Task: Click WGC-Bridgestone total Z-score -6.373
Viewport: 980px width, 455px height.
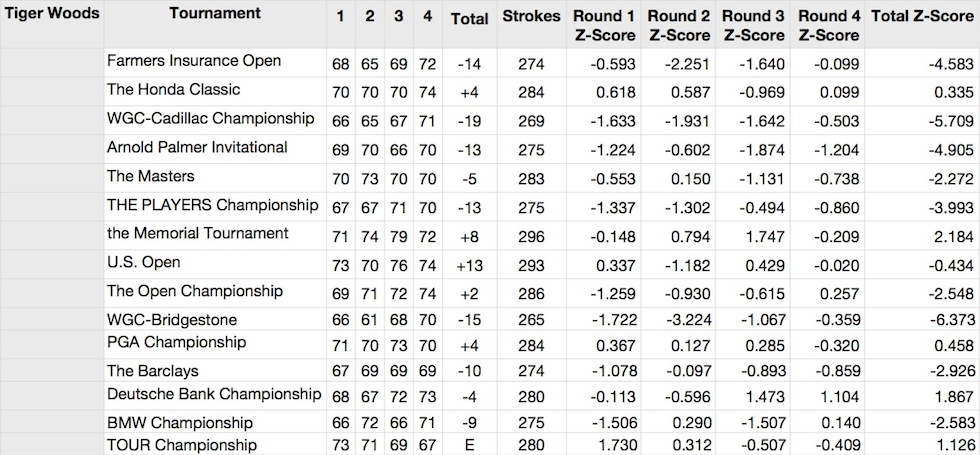Action: (x=922, y=321)
